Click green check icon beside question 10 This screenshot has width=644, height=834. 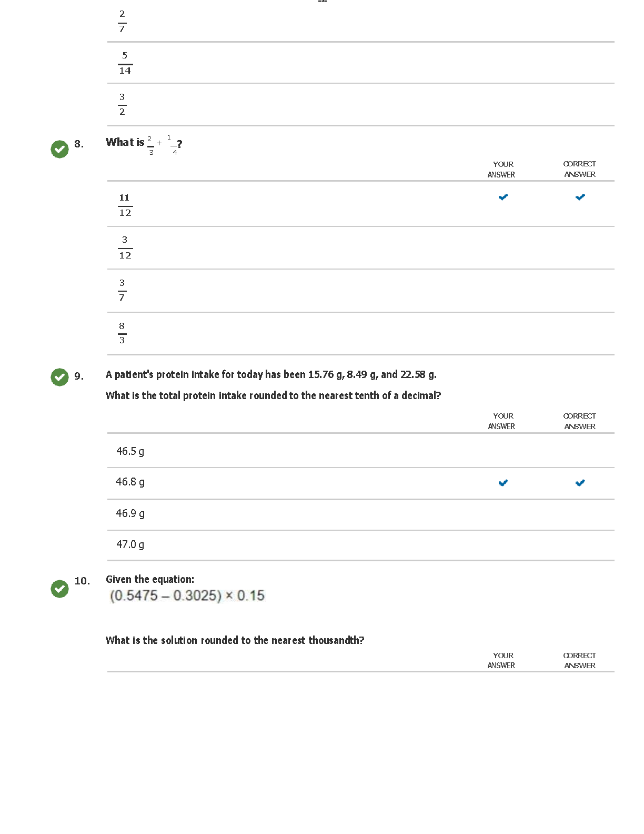click(59, 589)
